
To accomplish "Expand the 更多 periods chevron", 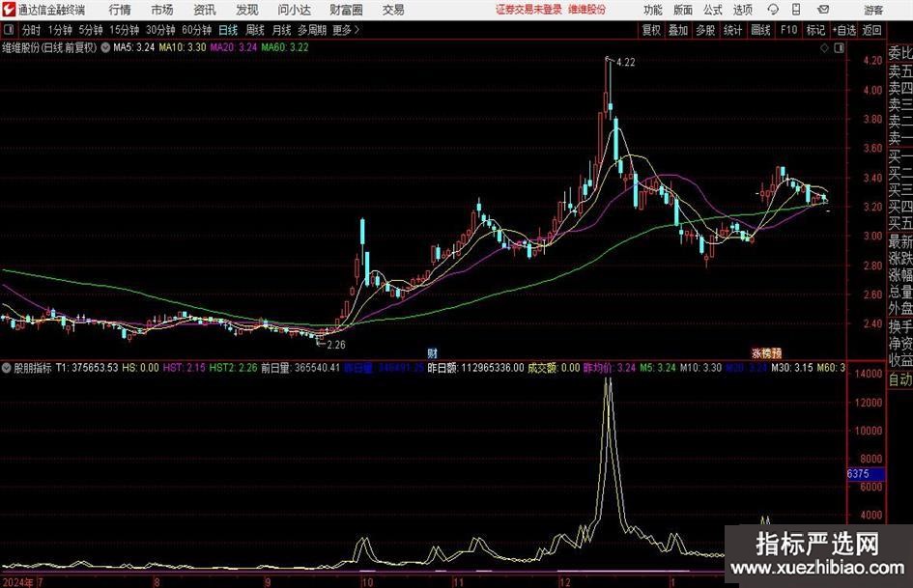I will (x=347, y=30).
